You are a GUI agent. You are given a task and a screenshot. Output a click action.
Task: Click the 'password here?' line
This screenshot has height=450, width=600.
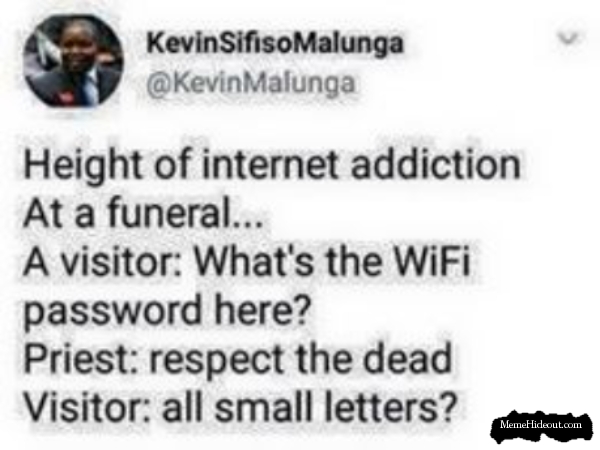(x=166, y=311)
